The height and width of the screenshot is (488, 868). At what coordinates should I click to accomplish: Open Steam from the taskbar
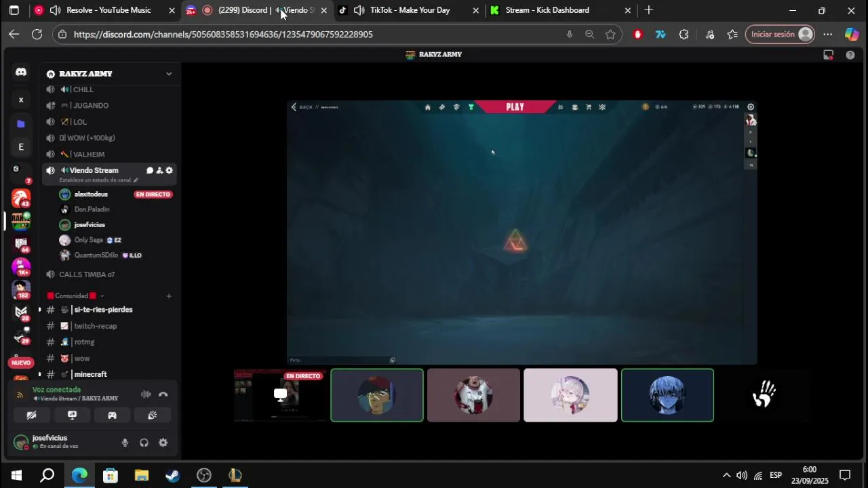pos(172,475)
